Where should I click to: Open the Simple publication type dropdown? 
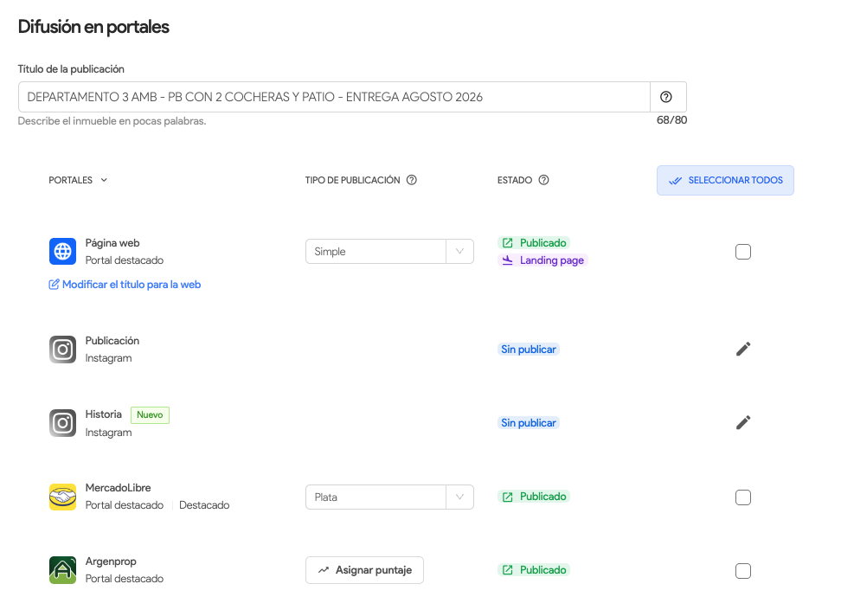click(389, 252)
